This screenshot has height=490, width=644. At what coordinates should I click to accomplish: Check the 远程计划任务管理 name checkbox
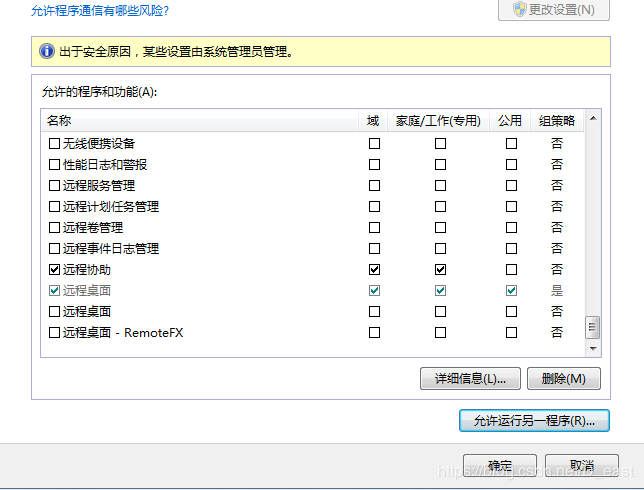click(54, 206)
